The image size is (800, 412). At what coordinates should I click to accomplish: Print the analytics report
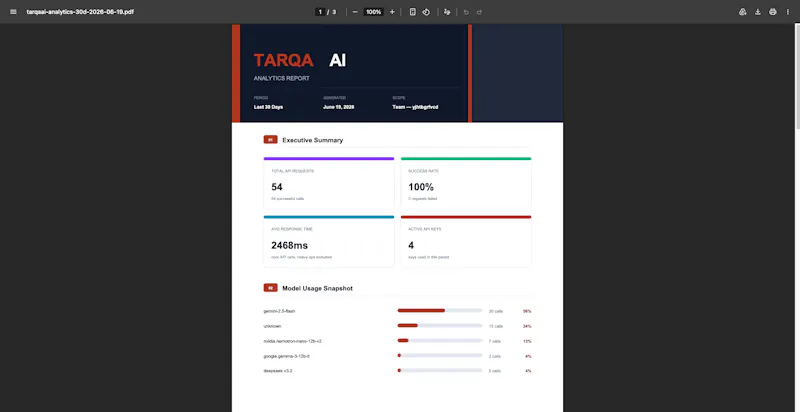(773, 12)
